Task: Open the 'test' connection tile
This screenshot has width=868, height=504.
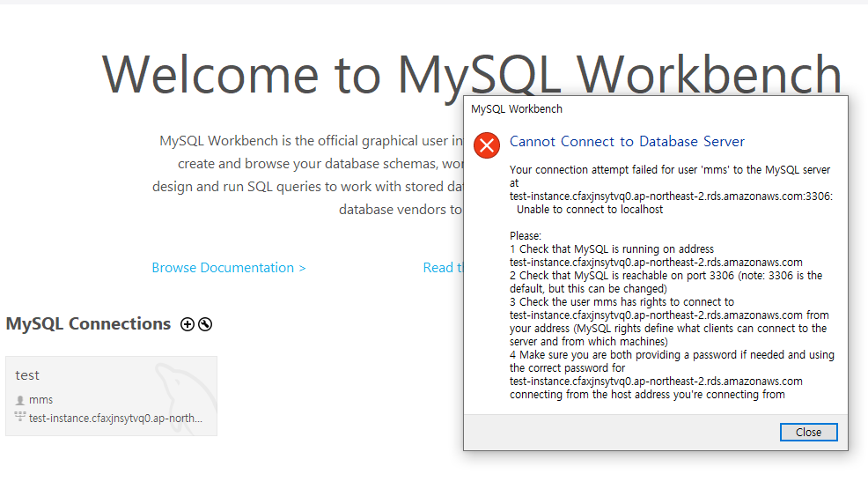Action: (111, 396)
